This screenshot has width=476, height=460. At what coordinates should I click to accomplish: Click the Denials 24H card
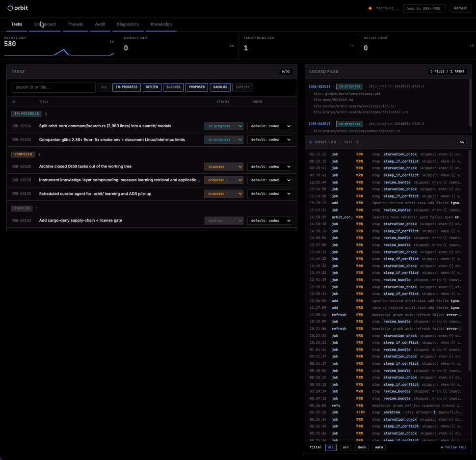pyautogui.click(x=179, y=46)
